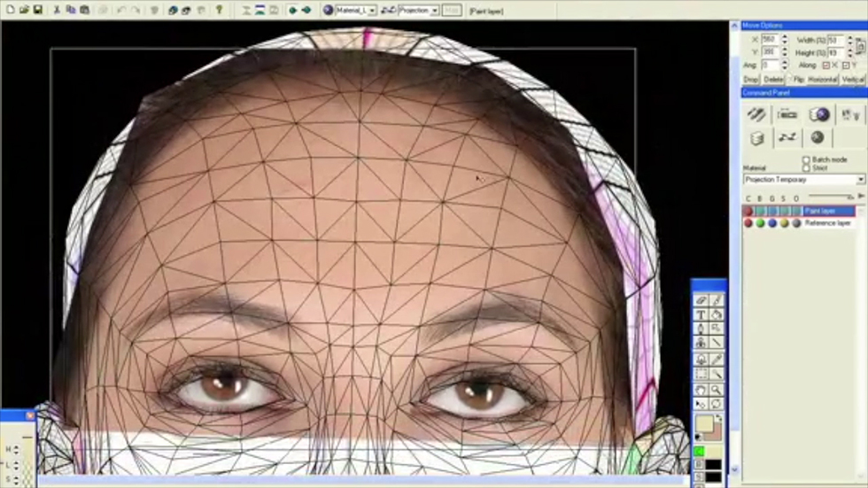Cut with the scissors icon
The image size is (868, 488).
[57, 10]
